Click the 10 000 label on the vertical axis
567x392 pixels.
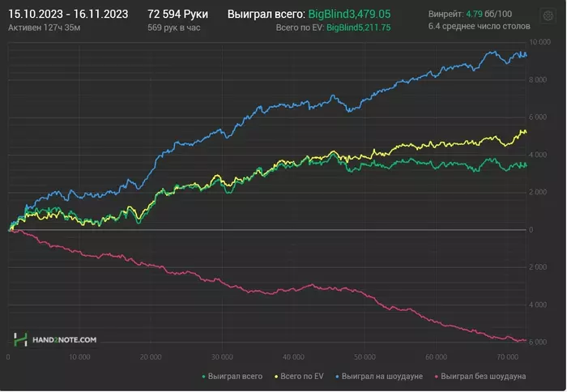pyautogui.click(x=539, y=42)
